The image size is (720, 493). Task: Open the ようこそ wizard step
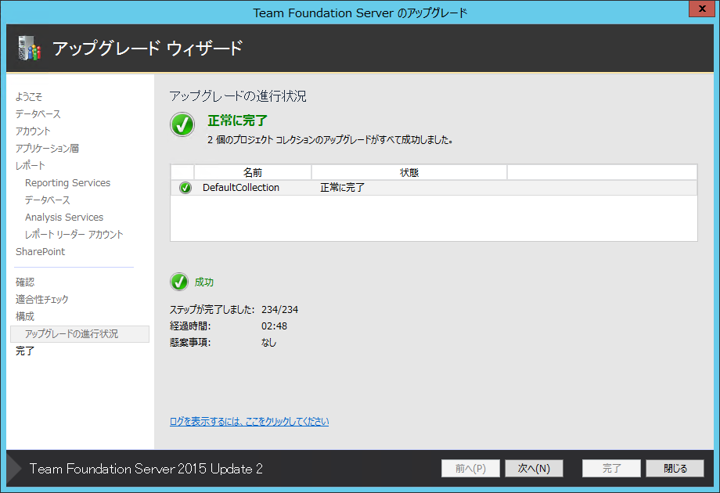click(x=29, y=97)
